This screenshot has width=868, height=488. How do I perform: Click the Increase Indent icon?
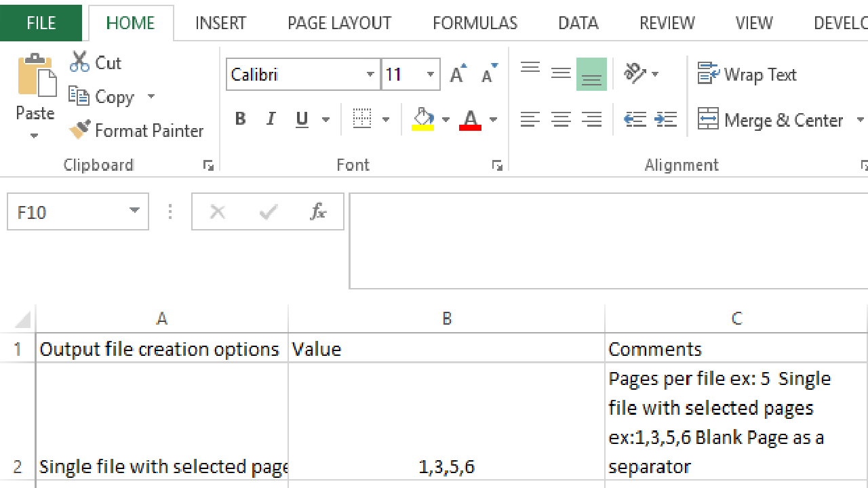pyautogui.click(x=666, y=120)
